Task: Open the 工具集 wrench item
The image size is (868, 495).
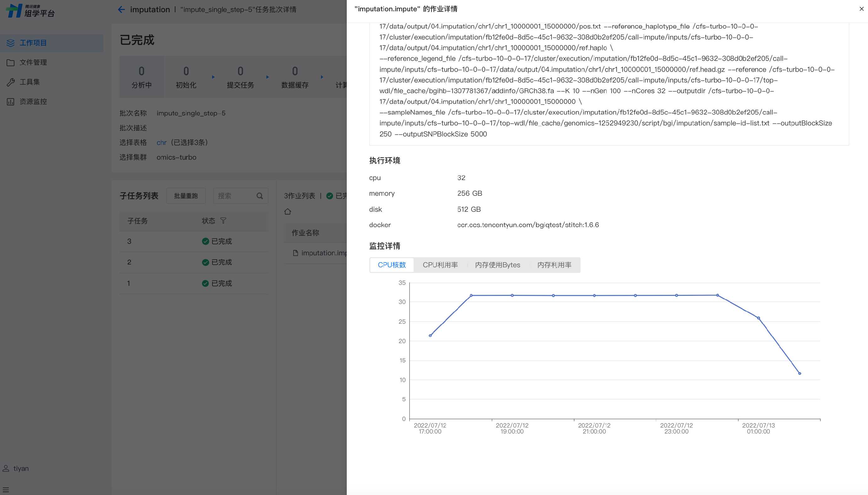Action: [x=11, y=82]
